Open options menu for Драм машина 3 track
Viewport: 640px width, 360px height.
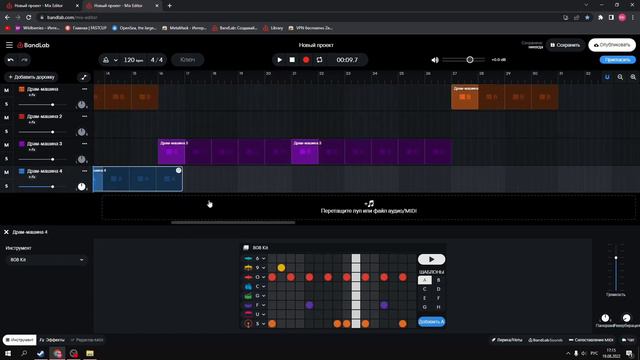coord(84,144)
